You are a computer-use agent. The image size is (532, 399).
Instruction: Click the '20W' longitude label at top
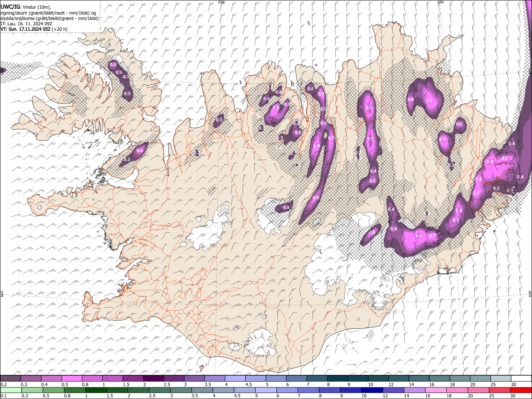point(222,2)
